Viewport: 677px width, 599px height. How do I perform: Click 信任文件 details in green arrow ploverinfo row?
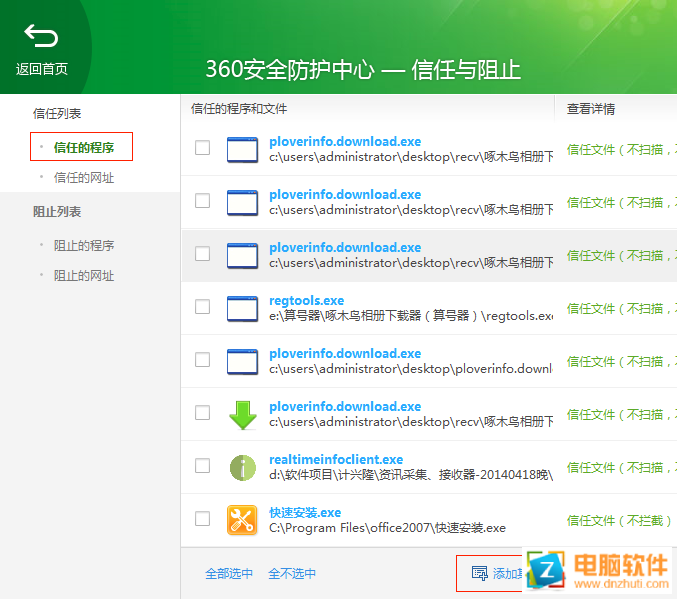click(x=621, y=415)
